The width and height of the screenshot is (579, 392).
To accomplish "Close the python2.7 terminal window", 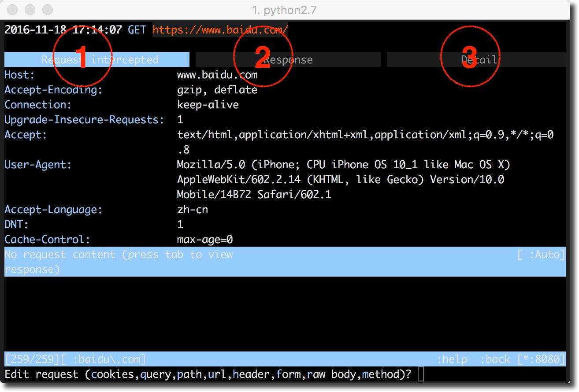I will coord(13,9).
